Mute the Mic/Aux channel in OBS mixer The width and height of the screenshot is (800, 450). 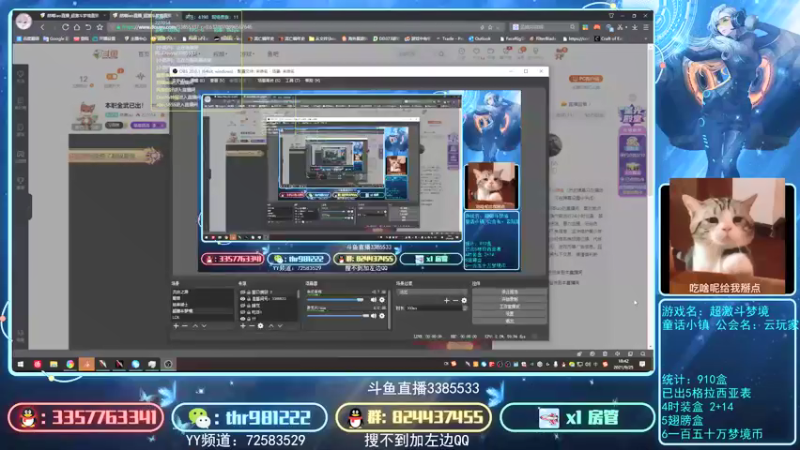tap(374, 316)
